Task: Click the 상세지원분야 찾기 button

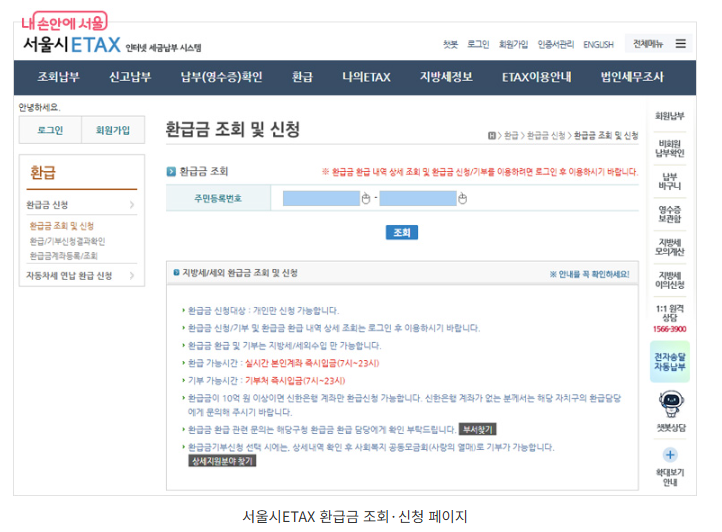Action: coord(222,461)
